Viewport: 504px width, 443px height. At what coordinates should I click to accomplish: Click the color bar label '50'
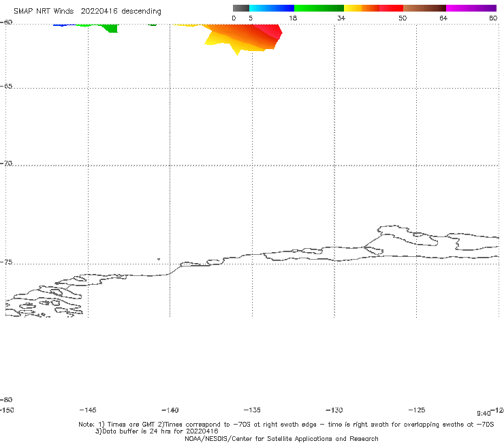403,18
